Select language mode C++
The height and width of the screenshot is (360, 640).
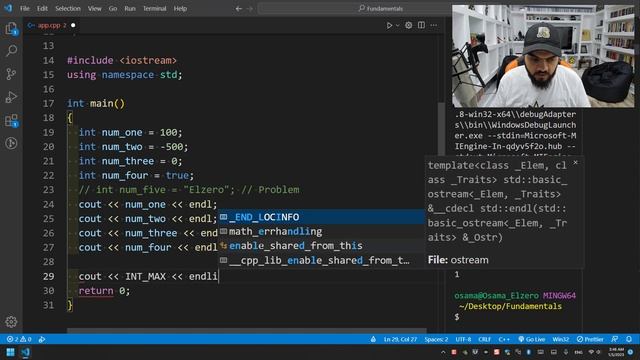(x=504, y=339)
